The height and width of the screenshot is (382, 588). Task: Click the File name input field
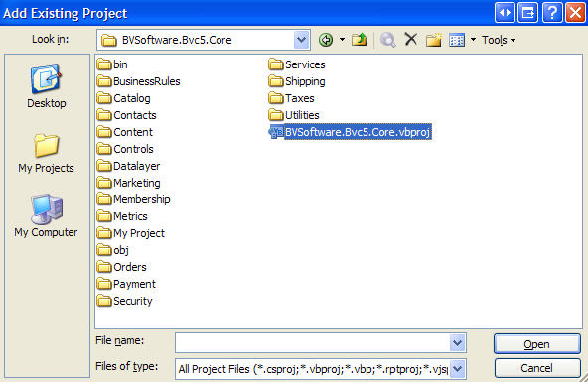312,342
